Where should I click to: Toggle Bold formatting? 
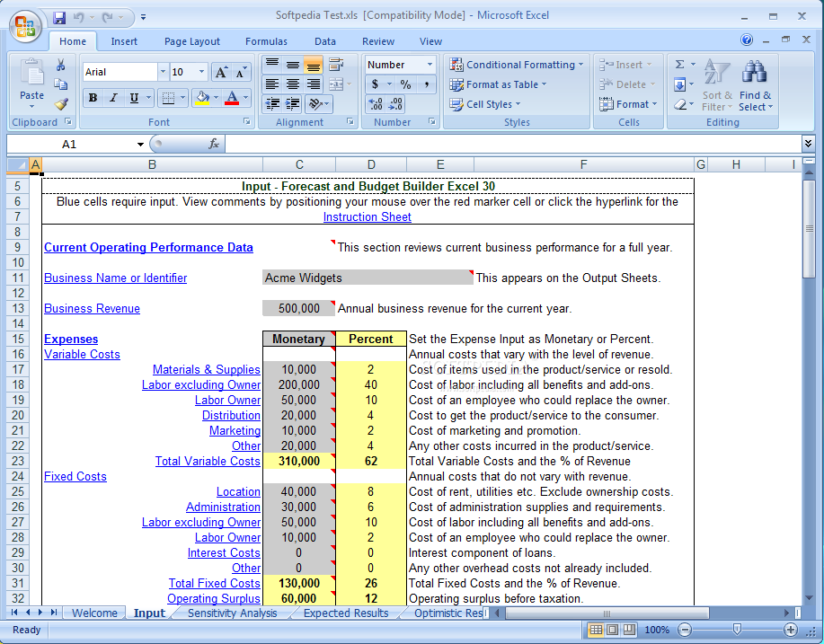pos(93,98)
